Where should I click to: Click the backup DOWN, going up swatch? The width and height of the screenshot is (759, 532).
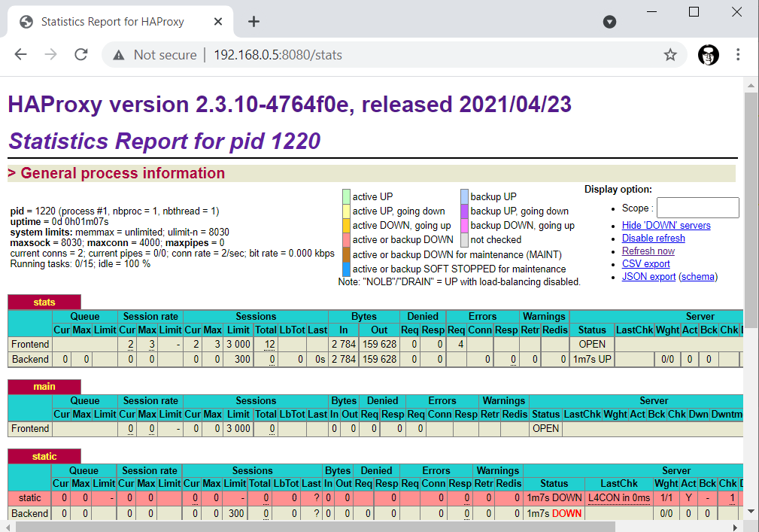point(464,226)
